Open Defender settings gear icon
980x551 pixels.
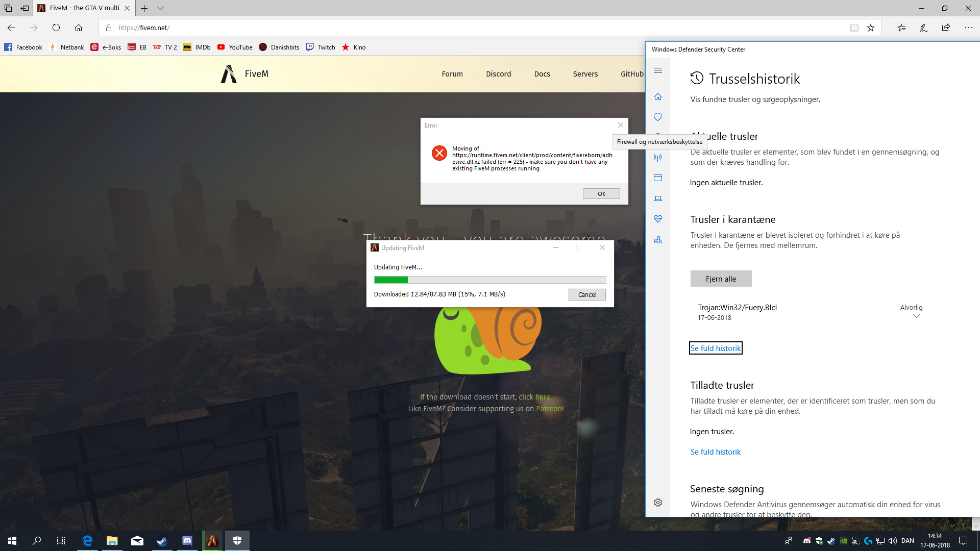tap(658, 503)
